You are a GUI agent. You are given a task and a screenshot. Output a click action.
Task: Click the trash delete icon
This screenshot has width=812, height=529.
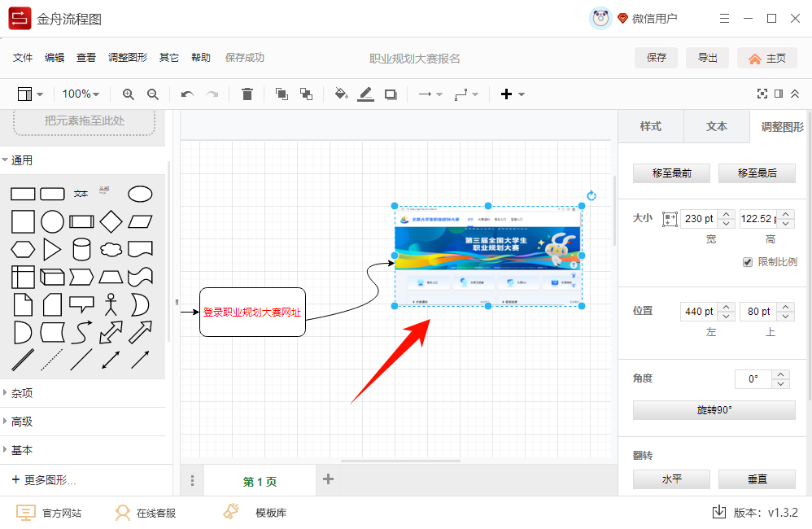[248, 94]
